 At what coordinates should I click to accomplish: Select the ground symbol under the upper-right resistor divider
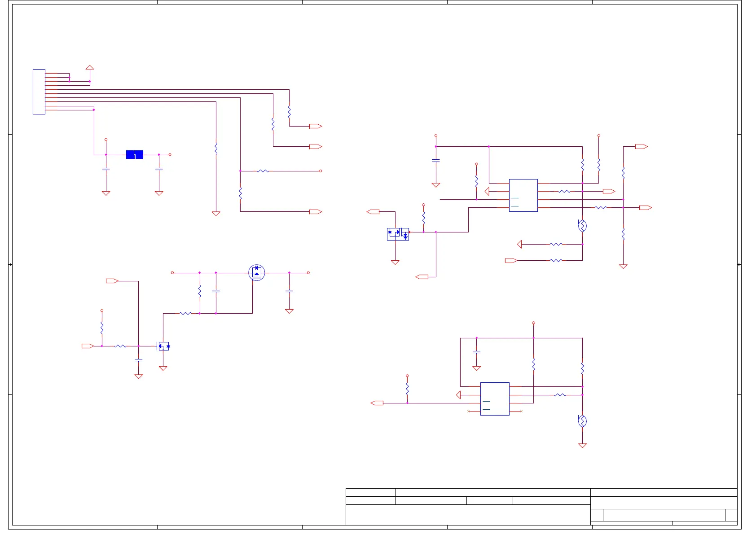623,266
